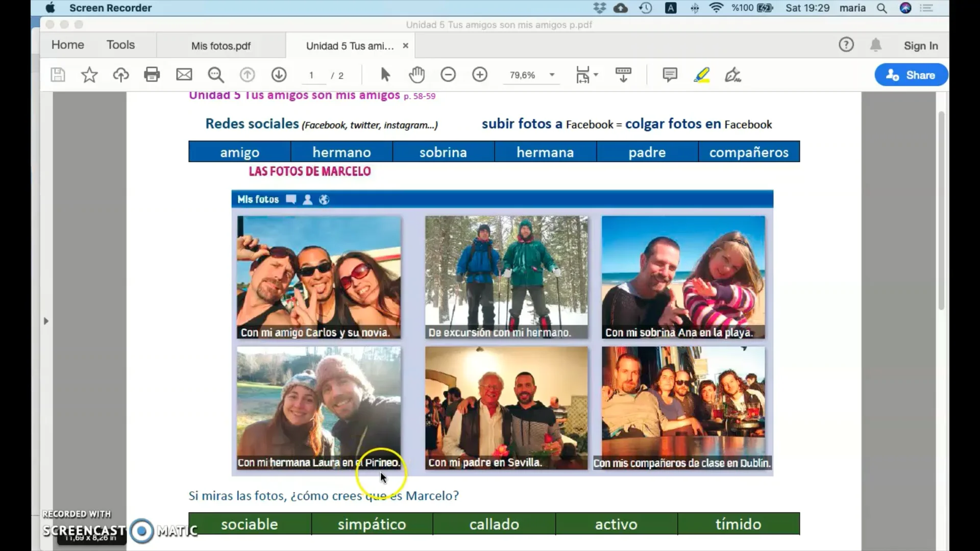Add a sticky note comment
980x551 pixels.
click(x=670, y=75)
